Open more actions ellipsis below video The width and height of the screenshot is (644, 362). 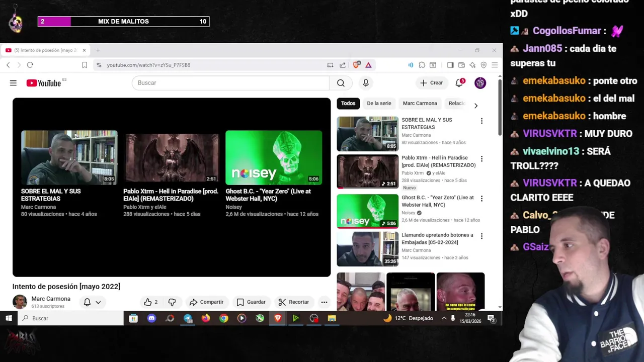[324, 302]
